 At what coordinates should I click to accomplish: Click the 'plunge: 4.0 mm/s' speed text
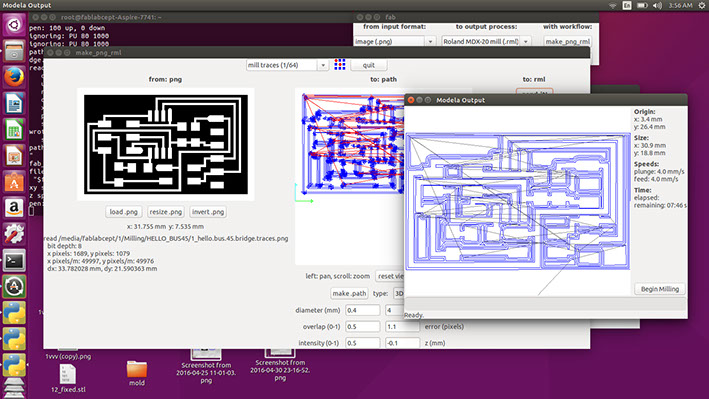pos(659,171)
